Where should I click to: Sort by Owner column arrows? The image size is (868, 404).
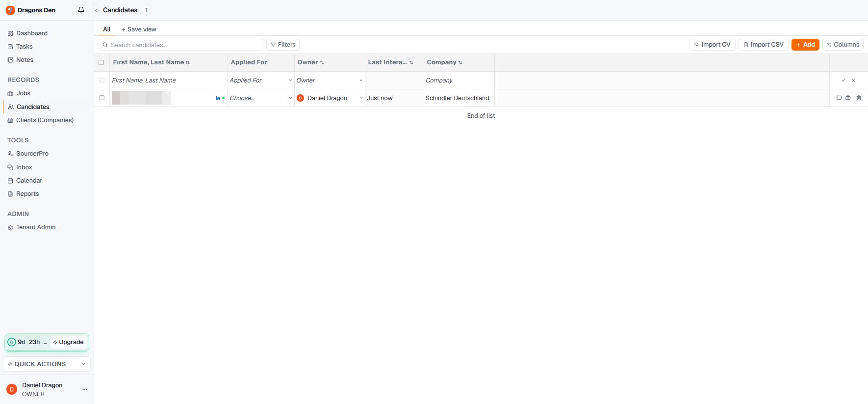coord(322,62)
